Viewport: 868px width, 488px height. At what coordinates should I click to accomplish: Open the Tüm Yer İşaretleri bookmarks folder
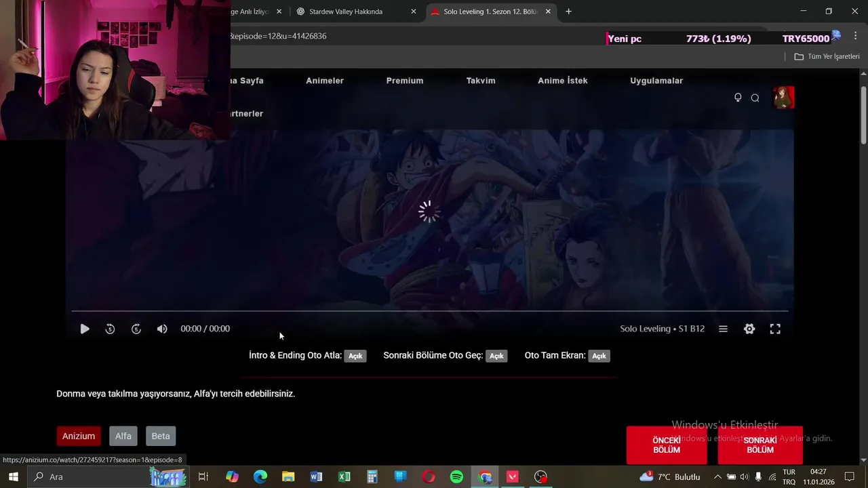[827, 56]
